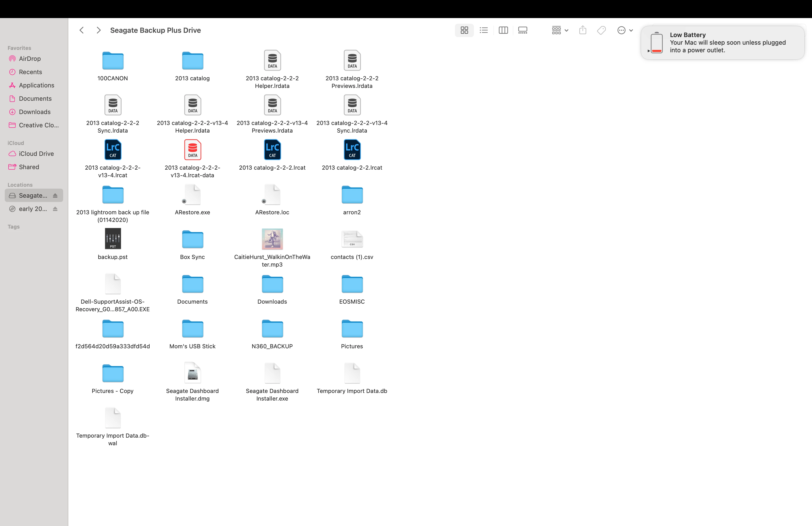The width and height of the screenshot is (812, 526).
Task: Open iCloud Drive in sidebar
Action: (36, 154)
